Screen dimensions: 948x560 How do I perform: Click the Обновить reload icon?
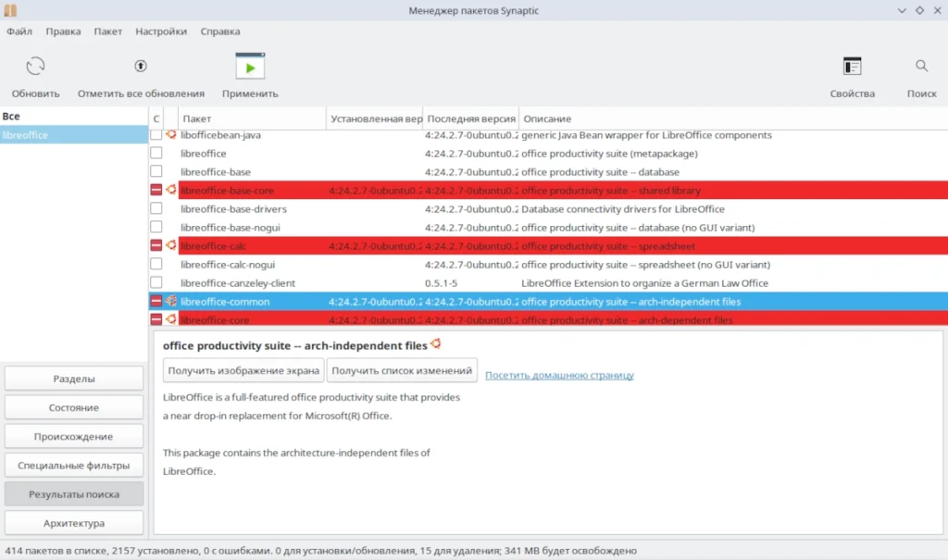click(x=35, y=66)
